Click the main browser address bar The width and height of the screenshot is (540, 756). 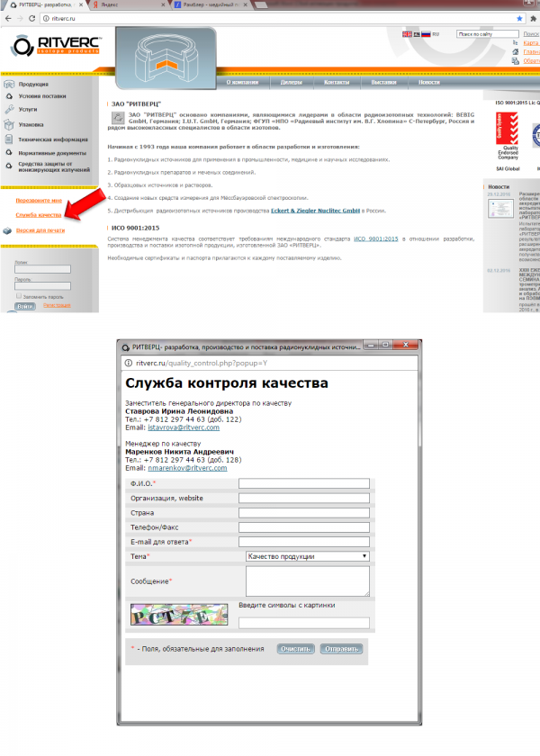pyautogui.click(x=278, y=18)
